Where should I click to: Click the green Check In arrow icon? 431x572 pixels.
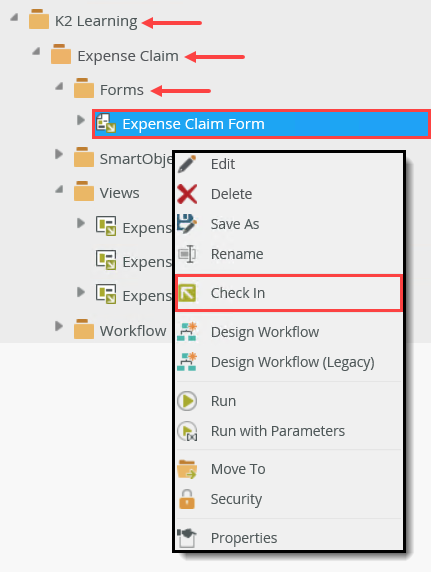coord(187,293)
